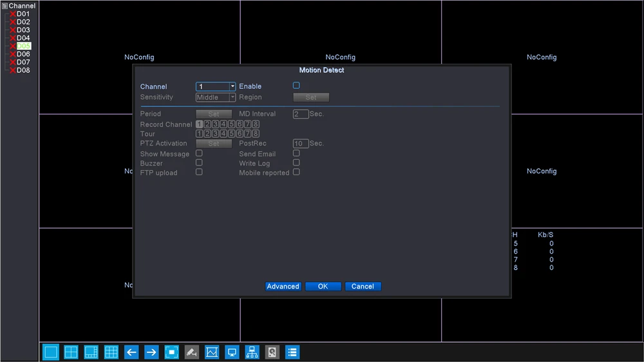Open the main menu list icon
This screenshot has width=644, height=362.
(292, 352)
